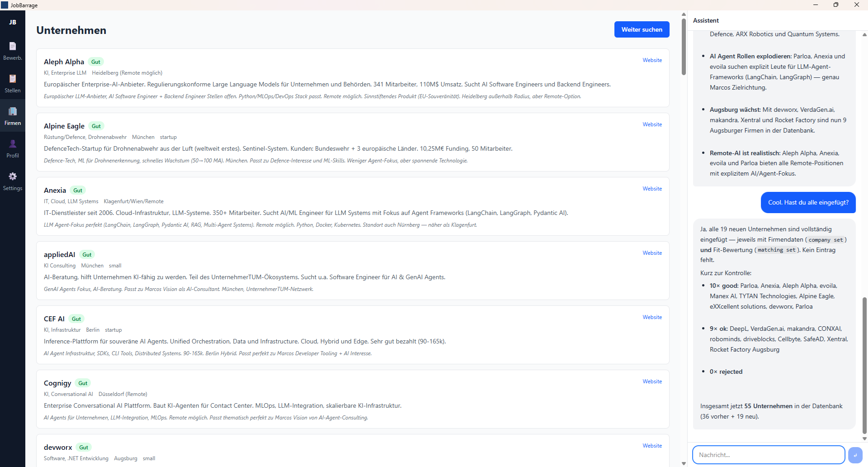Click the '55 Unternehmen' bold text in chat
This screenshot has height=467, width=868.
[x=769, y=406]
